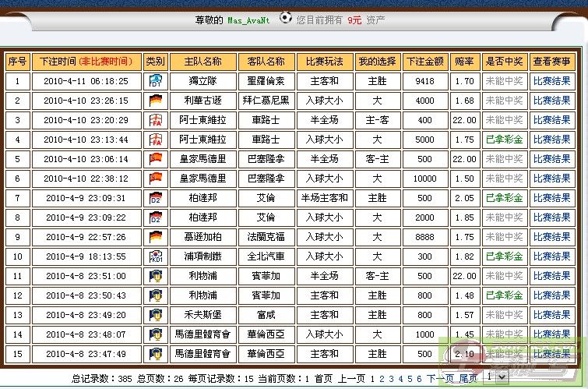Open 比赛结果 link for row 4
588x389 pixels.
(551, 139)
